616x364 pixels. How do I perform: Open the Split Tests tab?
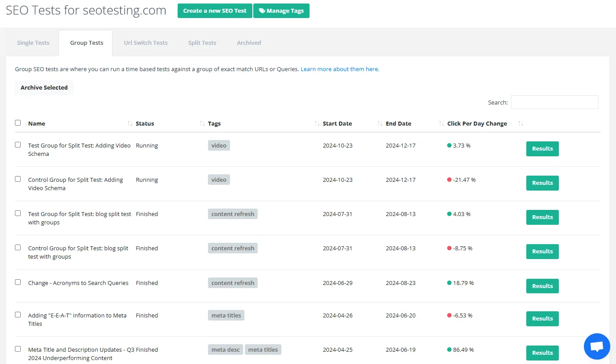click(202, 43)
